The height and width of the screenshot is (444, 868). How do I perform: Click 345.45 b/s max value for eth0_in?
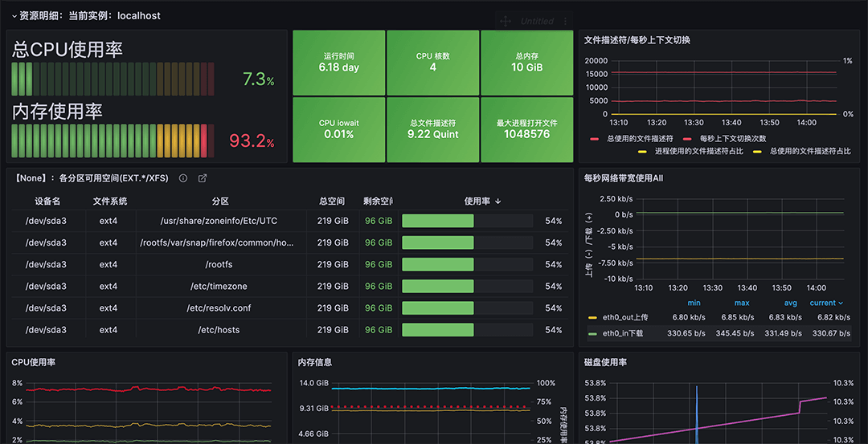pyautogui.click(x=734, y=333)
